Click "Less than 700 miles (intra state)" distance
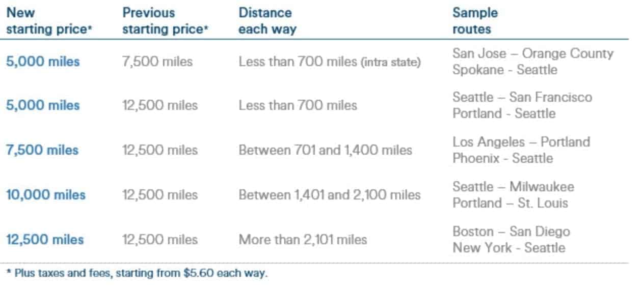The image size is (644, 288). (x=330, y=62)
